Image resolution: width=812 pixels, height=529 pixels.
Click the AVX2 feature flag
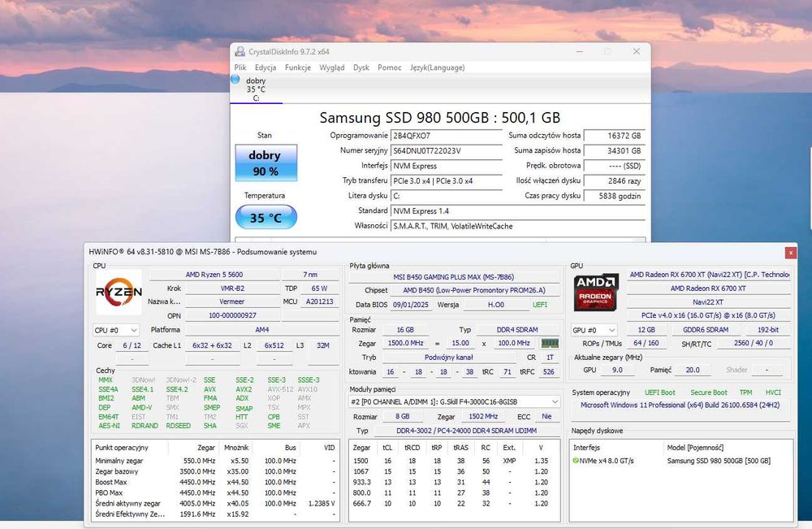(244, 389)
